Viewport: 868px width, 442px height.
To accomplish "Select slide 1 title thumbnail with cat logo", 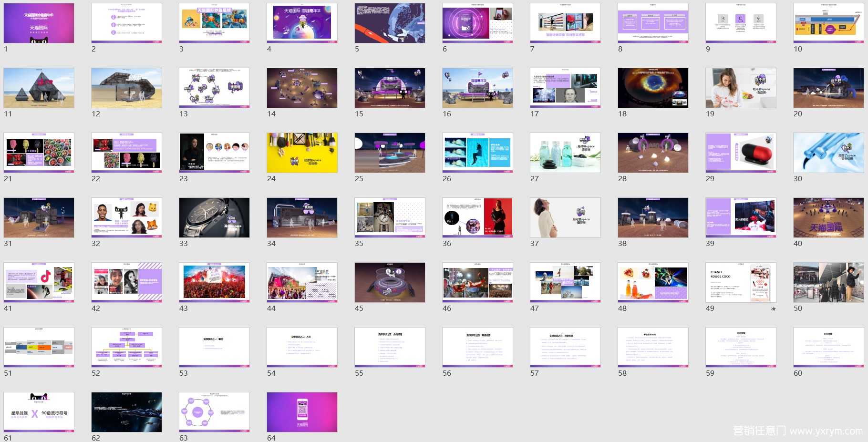I will tap(39, 23).
